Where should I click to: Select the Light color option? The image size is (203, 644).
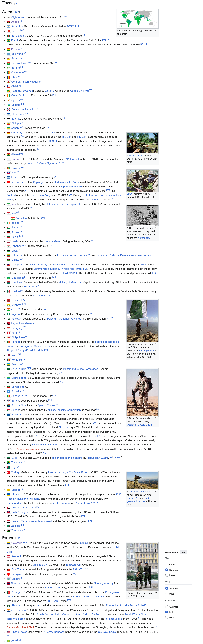tap(167, 612)
